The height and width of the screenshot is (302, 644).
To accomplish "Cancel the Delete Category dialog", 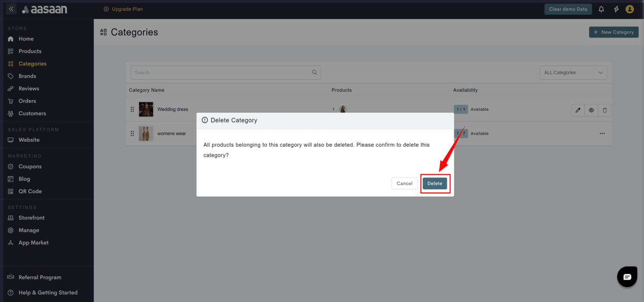I will click(x=404, y=184).
